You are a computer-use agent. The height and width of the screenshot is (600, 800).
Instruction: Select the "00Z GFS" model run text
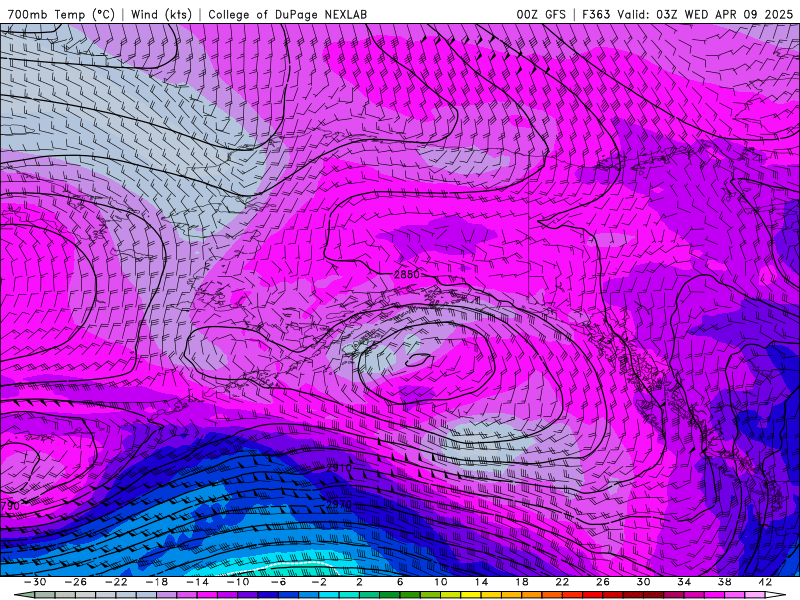point(541,14)
